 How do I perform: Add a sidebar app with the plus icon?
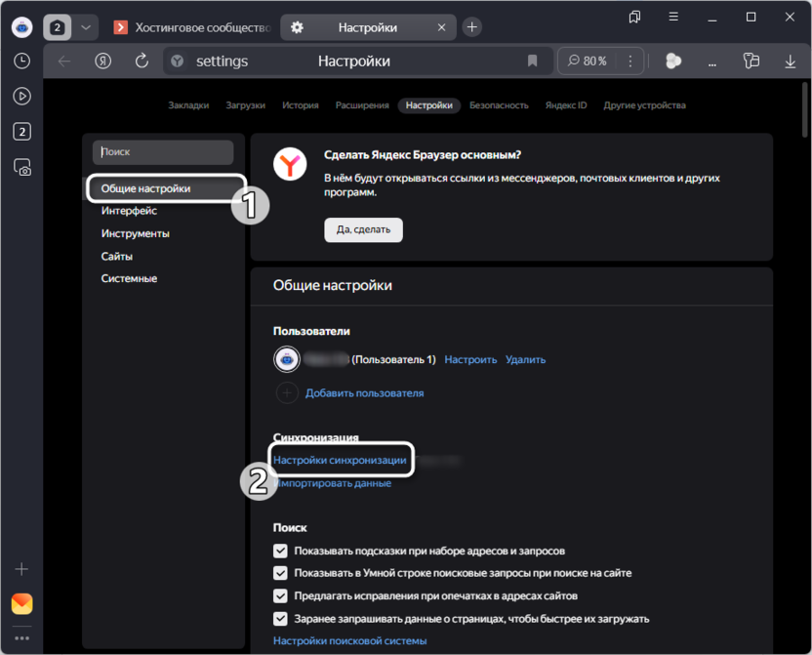[21, 569]
